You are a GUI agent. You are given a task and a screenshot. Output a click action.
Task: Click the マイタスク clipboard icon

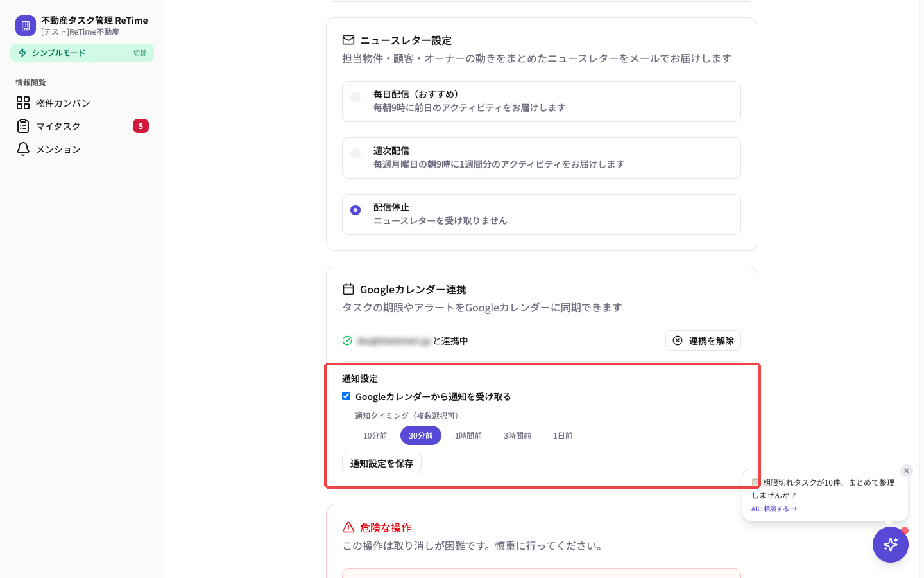[23, 126]
